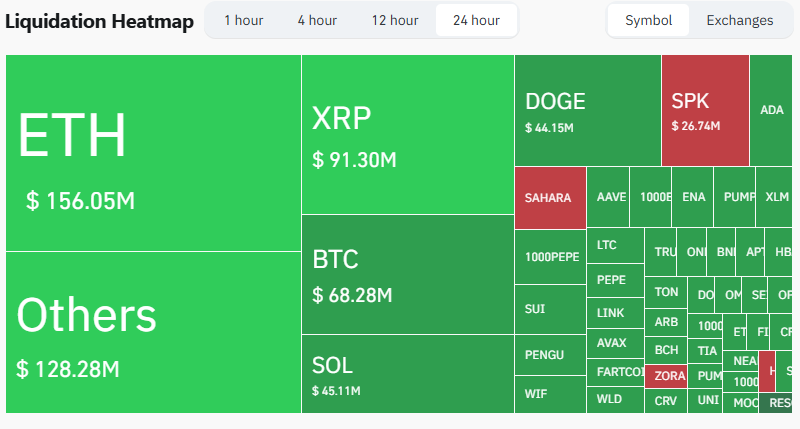Click the red SPK tile

704,110
